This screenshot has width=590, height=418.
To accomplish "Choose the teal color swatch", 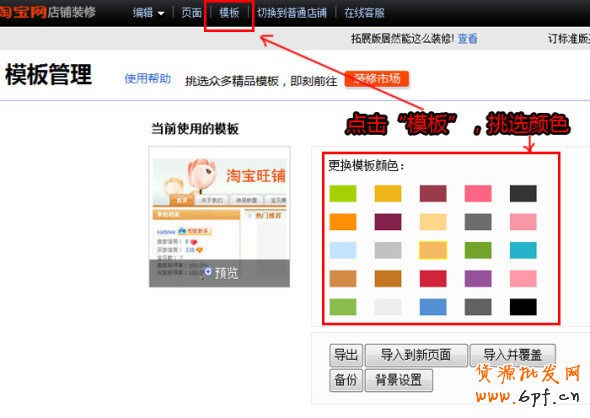I will 523,250.
